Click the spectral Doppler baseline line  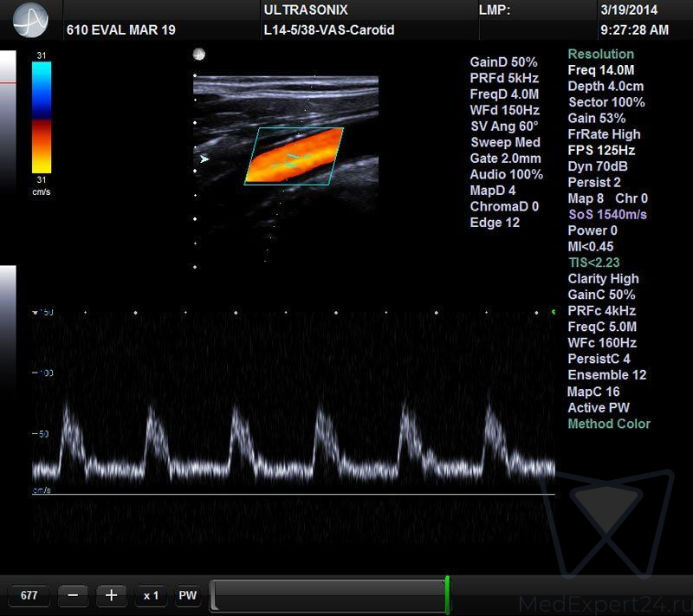[x=293, y=495]
